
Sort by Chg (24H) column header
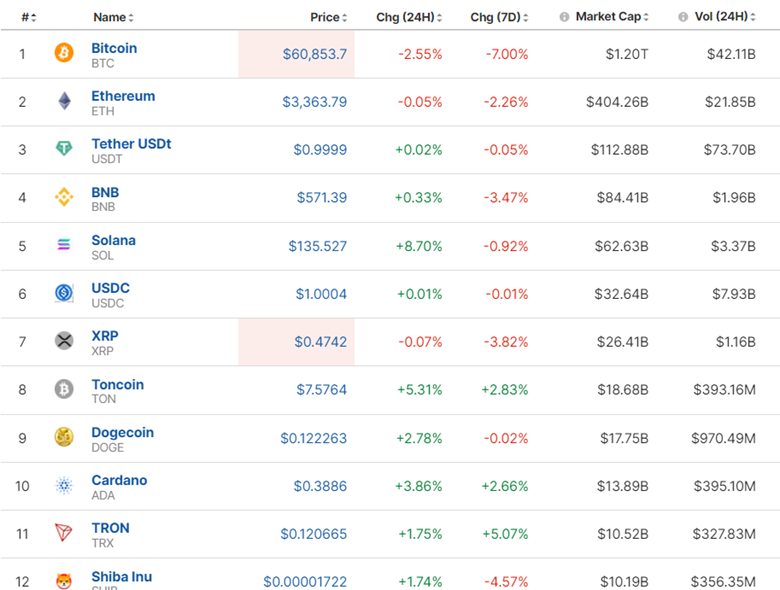(x=409, y=17)
